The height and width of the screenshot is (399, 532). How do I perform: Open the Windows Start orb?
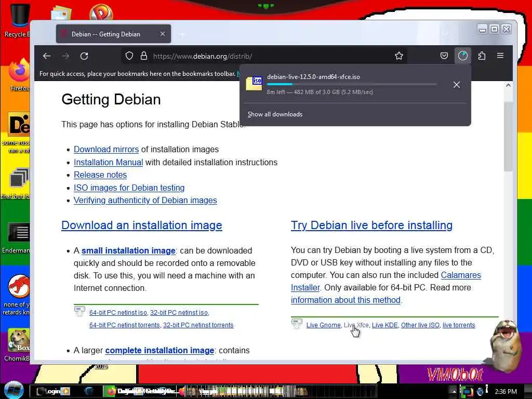[x=14, y=391]
